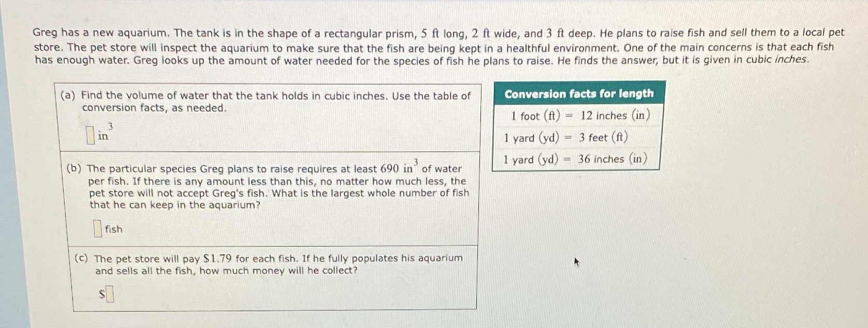Click the fish count answer input box
The image size is (868, 328).
coord(97,228)
